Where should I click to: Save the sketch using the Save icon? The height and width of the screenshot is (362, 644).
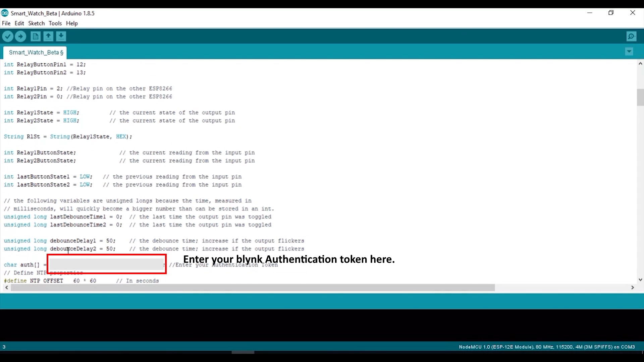61,36
